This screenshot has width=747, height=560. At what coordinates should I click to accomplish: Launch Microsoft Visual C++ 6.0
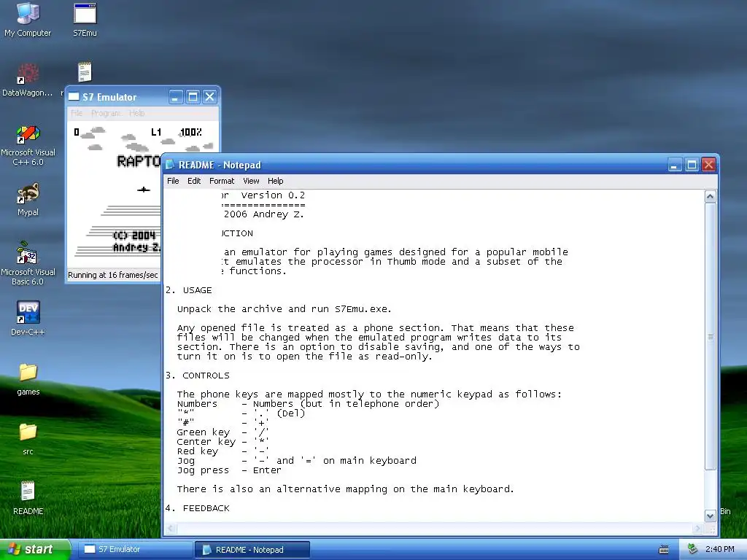pyautogui.click(x=28, y=145)
